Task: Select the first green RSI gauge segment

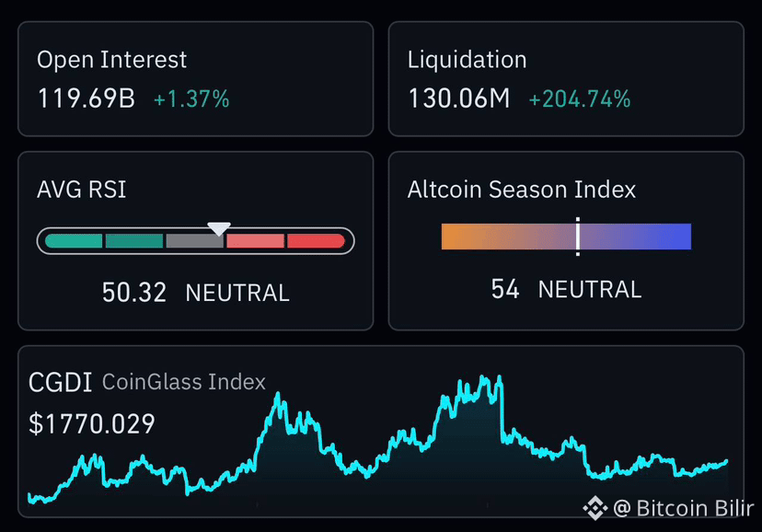Action: (x=74, y=241)
